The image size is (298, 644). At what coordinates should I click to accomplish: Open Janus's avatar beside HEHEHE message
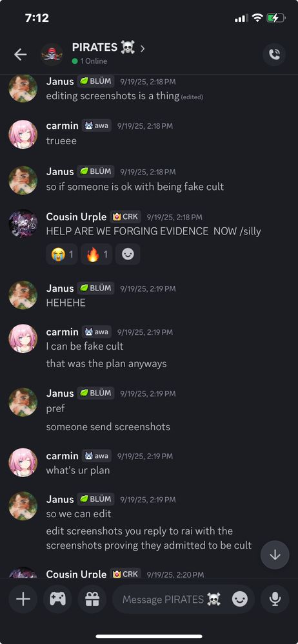23,295
